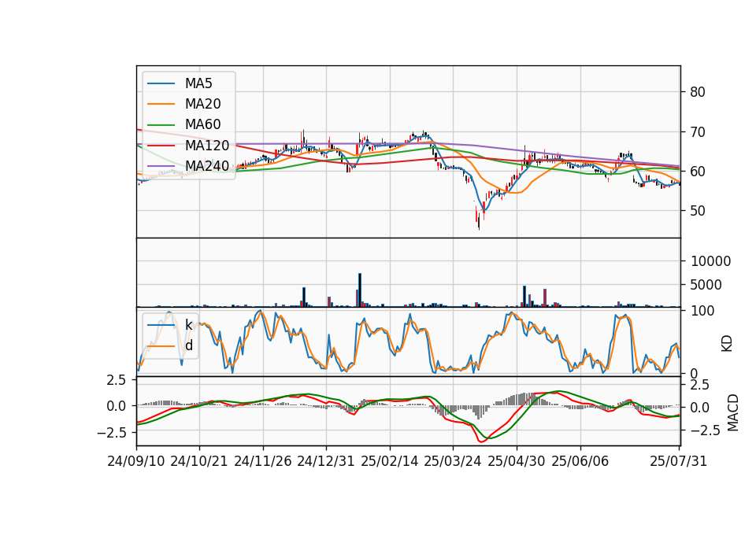Click the rotated KD axis title
Viewport: 756px width, 543px height.
(727, 344)
